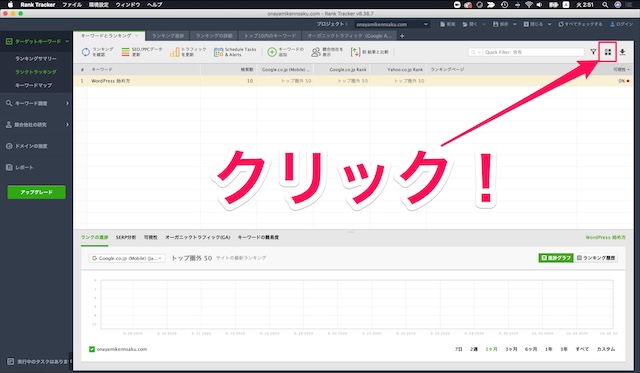Image resolution: width=640 pixels, height=373 pixels.
Task: Click the funnel filter icon
Action: point(593,52)
